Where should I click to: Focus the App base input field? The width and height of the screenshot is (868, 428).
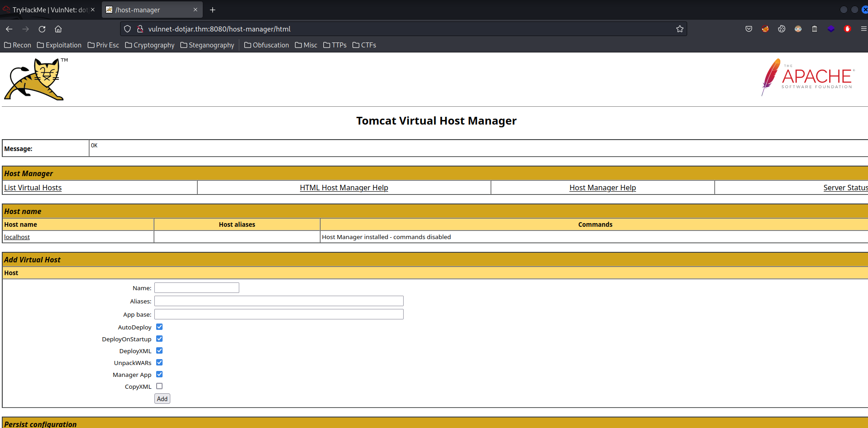coord(279,314)
